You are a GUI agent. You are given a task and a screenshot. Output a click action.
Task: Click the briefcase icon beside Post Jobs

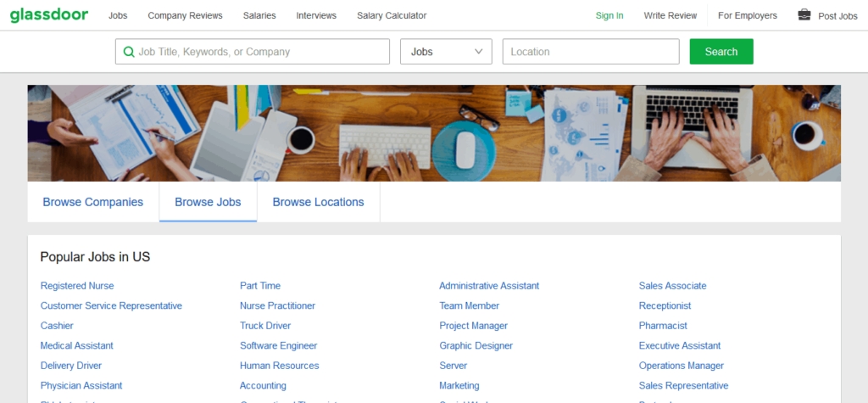point(804,14)
